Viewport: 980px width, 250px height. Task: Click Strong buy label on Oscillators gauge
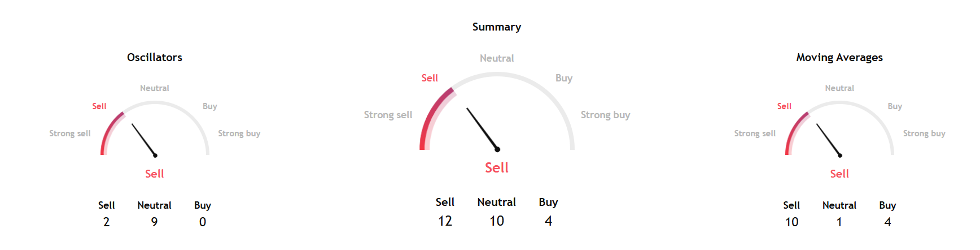tap(239, 133)
